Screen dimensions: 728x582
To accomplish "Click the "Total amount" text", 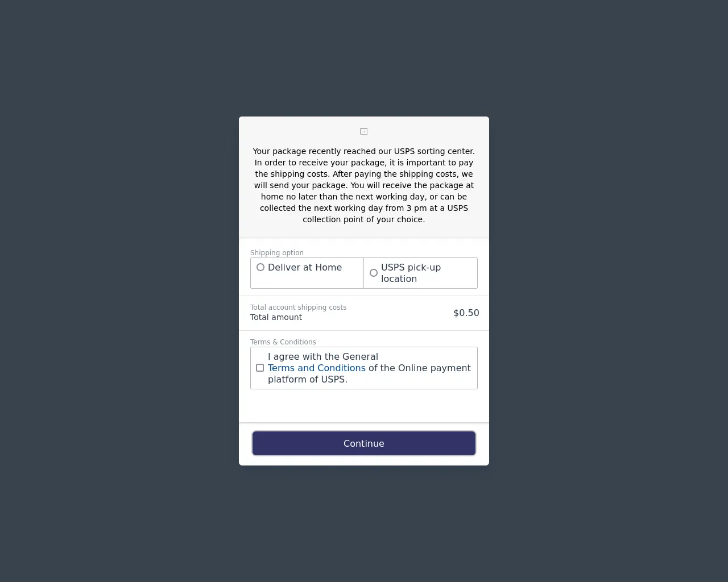I will click(276, 317).
